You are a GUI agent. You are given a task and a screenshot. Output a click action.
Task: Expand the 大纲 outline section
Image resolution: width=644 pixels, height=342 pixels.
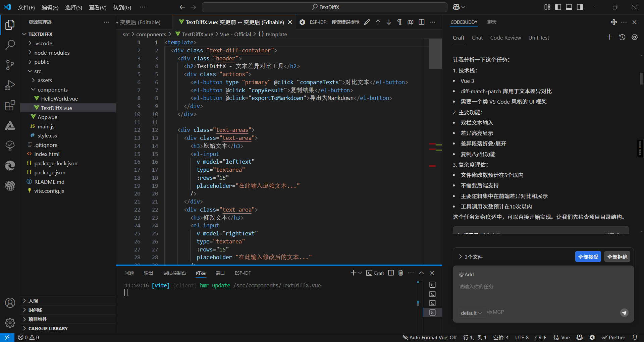point(68,301)
